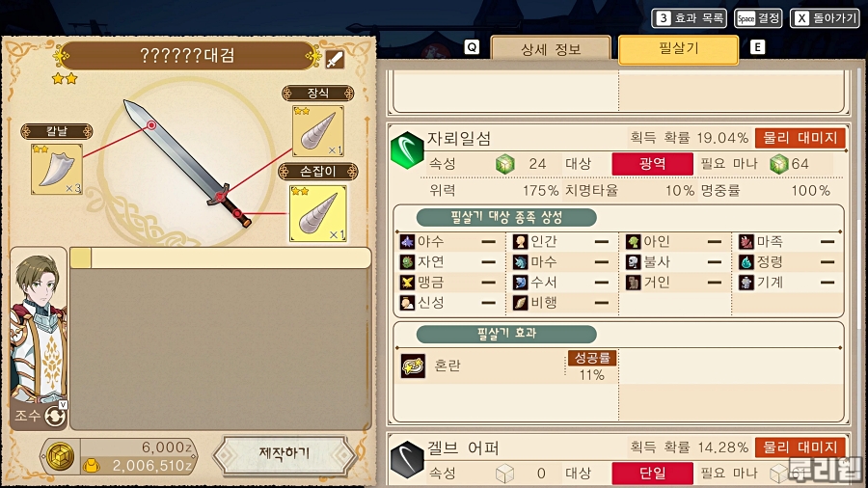Click the 기계 machine race icon

746,283
